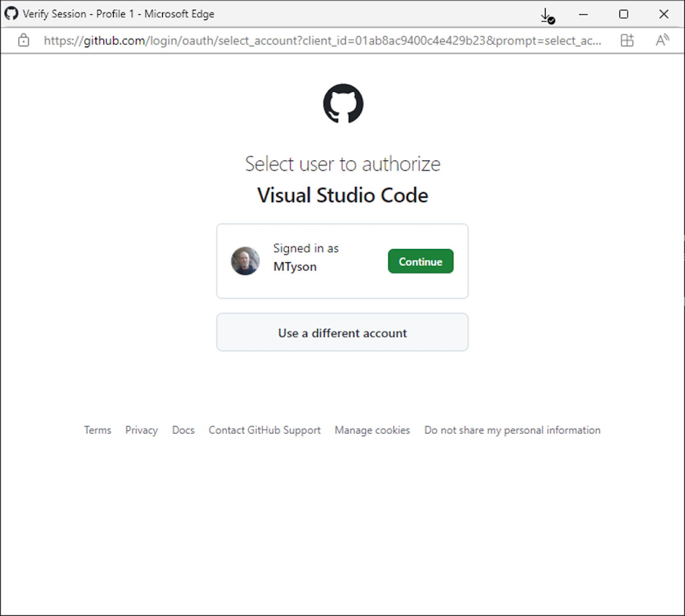Click the GitHub Octocat logo
The image size is (685, 616).
(343, 103)
